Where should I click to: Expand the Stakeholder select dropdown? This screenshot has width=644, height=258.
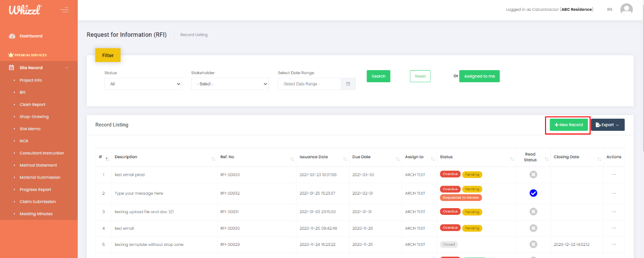click(x=230, y=84)
